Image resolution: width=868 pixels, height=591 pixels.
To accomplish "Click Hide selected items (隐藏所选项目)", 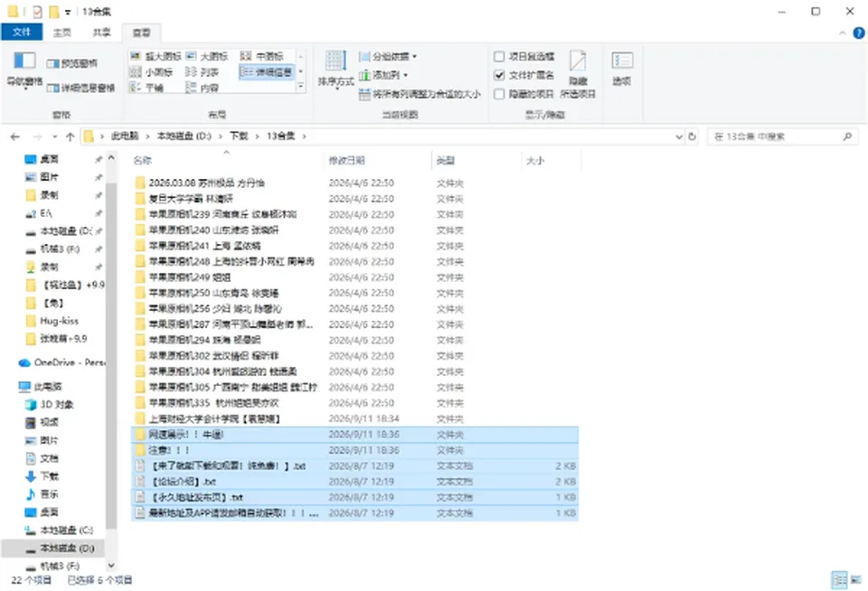I will coord(578,75).
